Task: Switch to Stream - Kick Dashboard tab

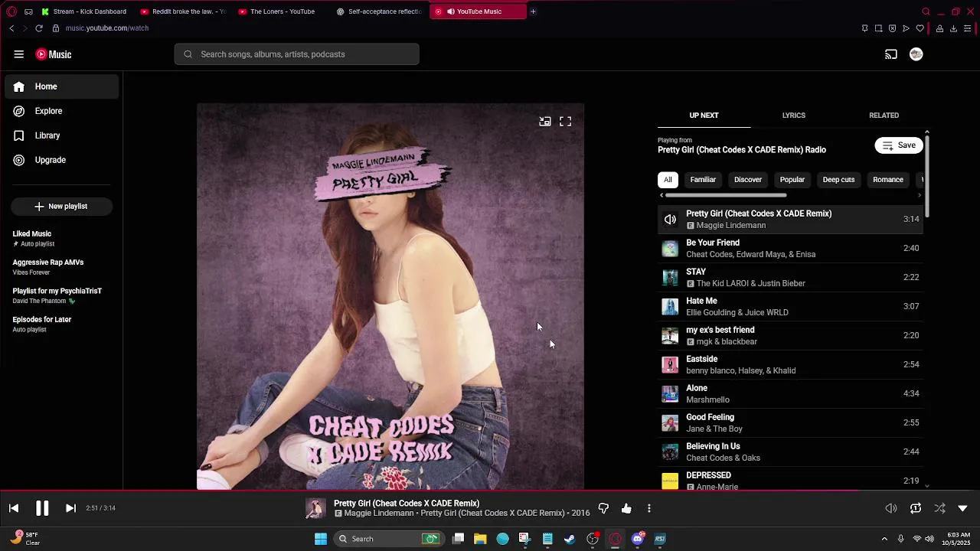Action: 84,11
